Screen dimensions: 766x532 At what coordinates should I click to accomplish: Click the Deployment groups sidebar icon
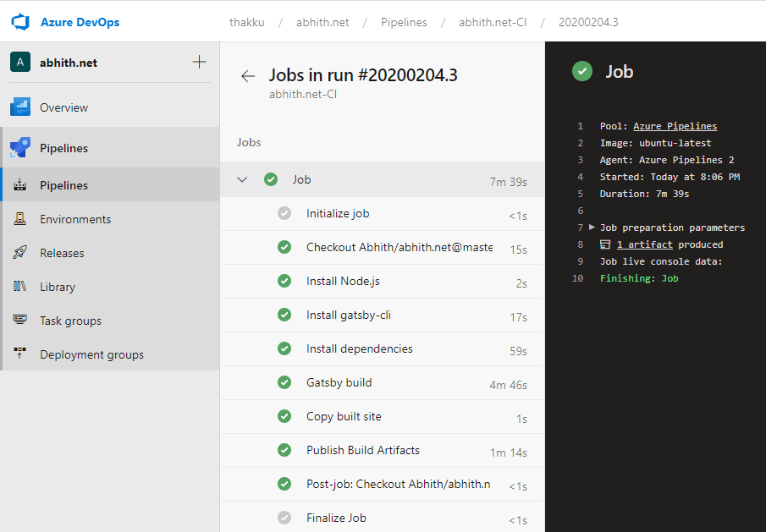19,354
